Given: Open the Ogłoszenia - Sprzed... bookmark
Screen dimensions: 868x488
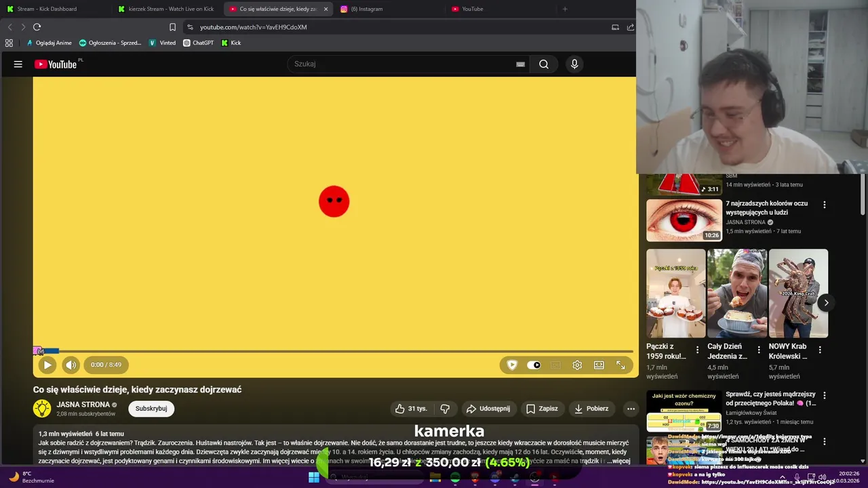Looking at the screenshot, I should (x=111, y=43).
